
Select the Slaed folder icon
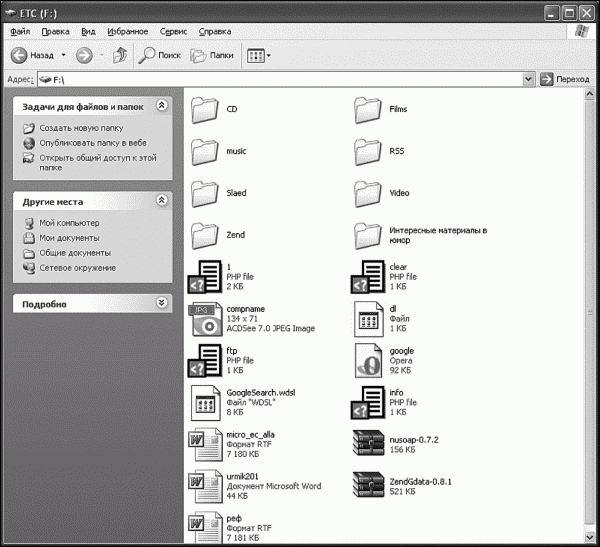(x=205, y=194)
